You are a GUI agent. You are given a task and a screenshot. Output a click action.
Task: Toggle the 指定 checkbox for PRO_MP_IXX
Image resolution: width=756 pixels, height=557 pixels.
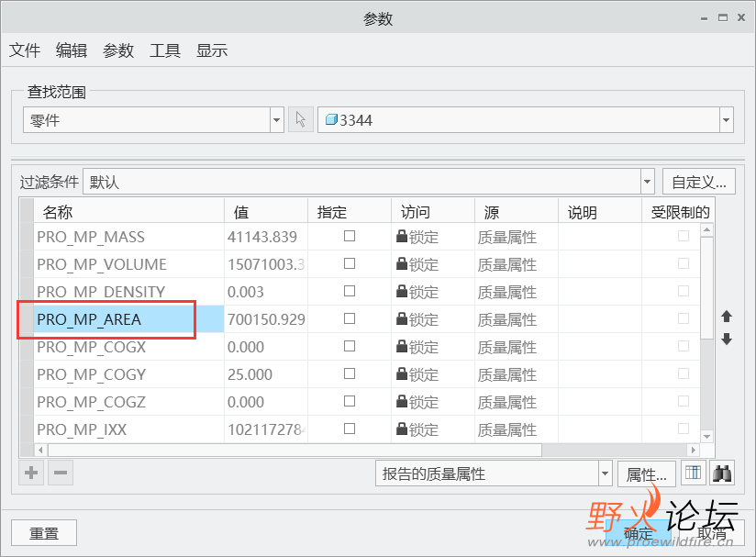coord(350,429)
